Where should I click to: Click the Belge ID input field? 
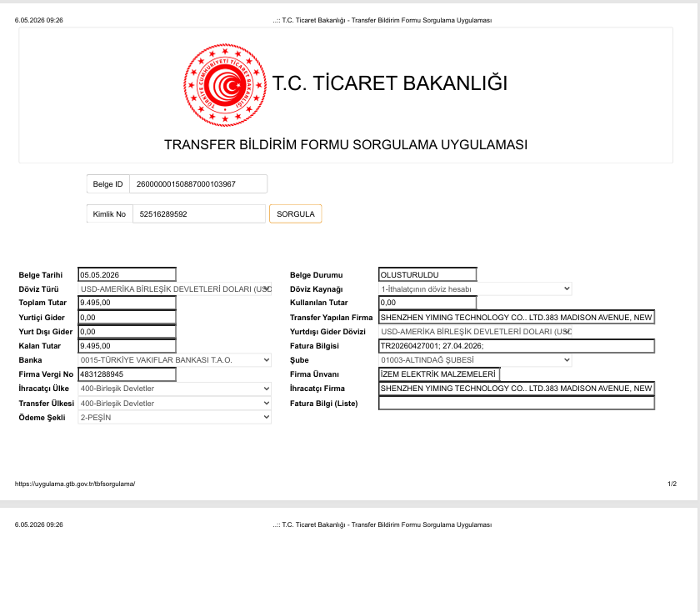198,184
